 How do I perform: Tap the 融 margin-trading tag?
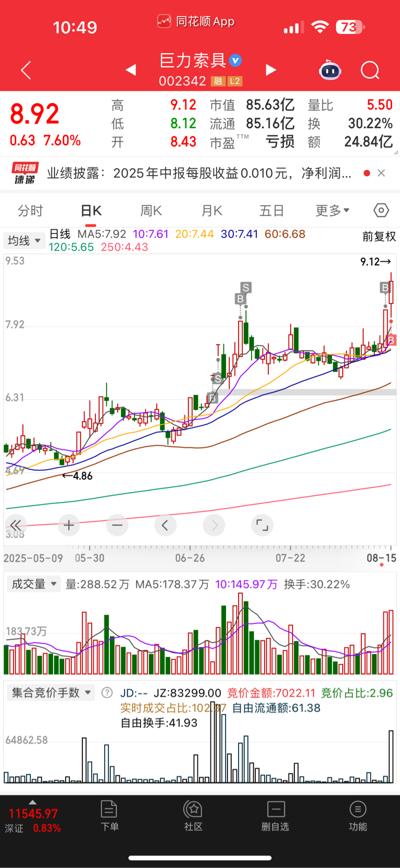pyautogui.click(x=218, y=81)
